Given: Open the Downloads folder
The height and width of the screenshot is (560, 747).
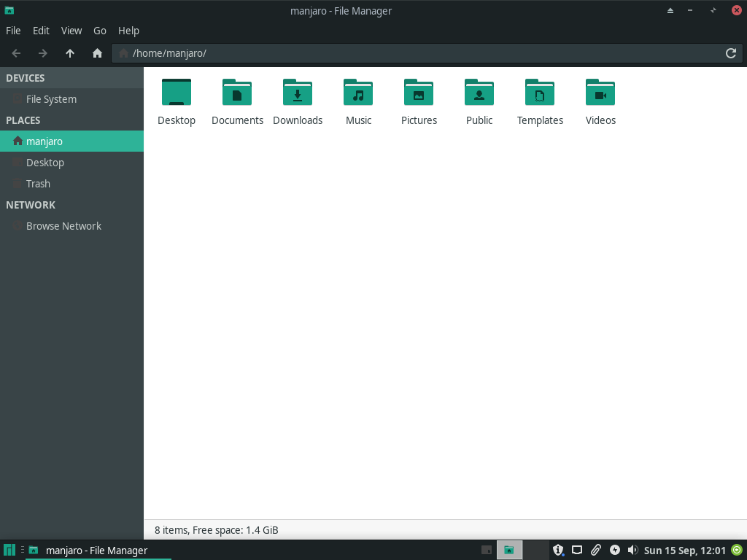Looking at the screenshot, I should coord(298,92).
